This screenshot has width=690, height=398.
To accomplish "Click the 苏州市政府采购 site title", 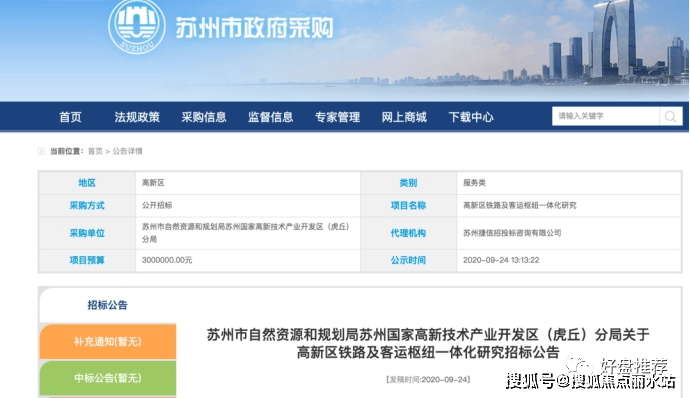I will [x=254, y=28].
